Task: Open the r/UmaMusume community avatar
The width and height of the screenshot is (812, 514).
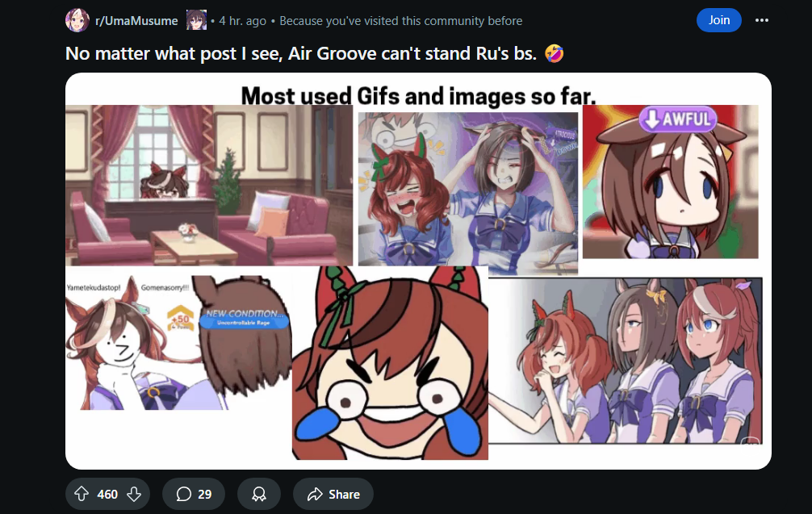Action: 77,21
